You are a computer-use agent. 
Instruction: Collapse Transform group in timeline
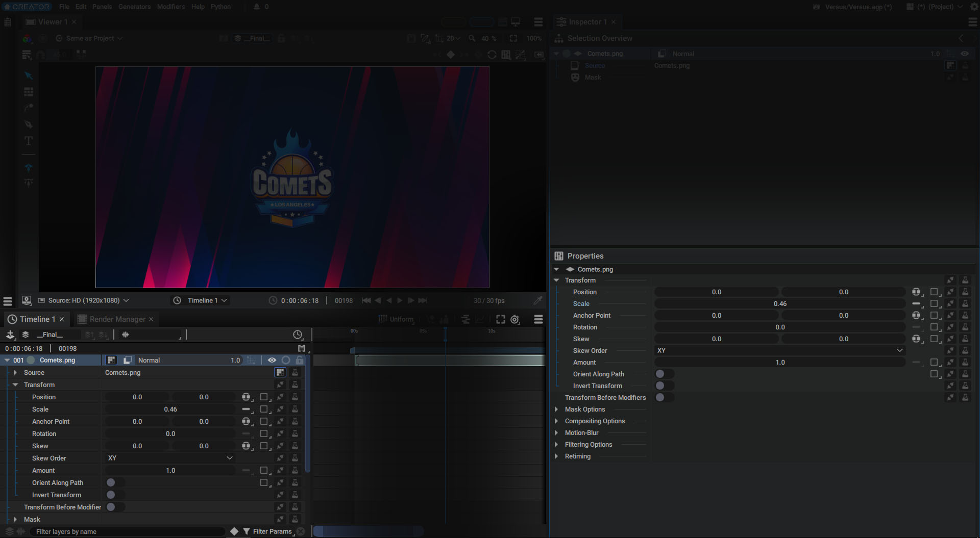pyautogui.click(x=15, y=385)
